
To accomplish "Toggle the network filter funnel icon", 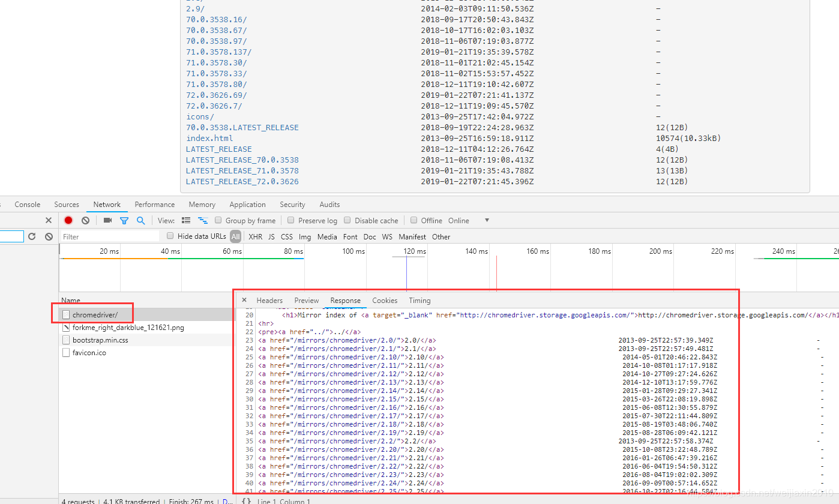I will 124,221.
